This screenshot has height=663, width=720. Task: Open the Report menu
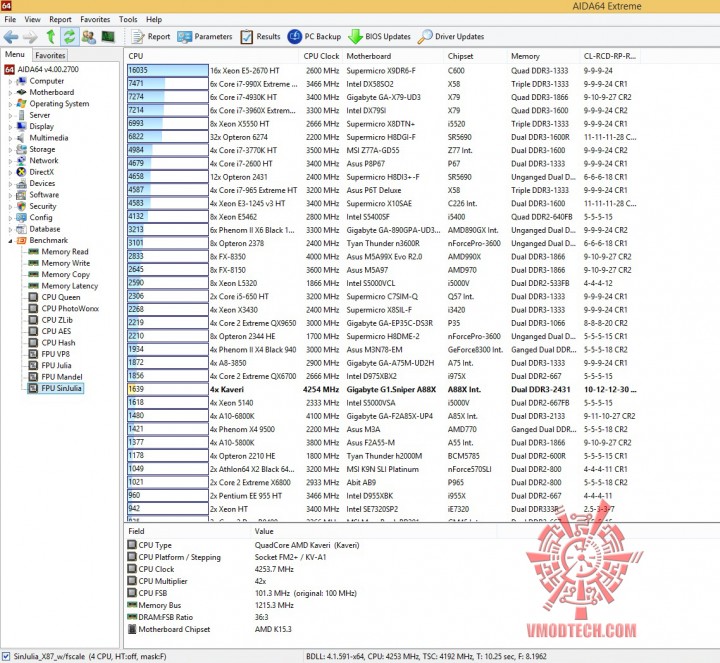(x=60, y=19)
